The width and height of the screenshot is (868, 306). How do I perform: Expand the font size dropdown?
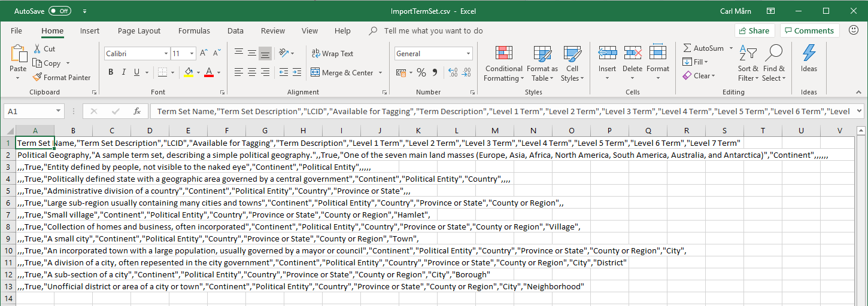click(192, 54)
